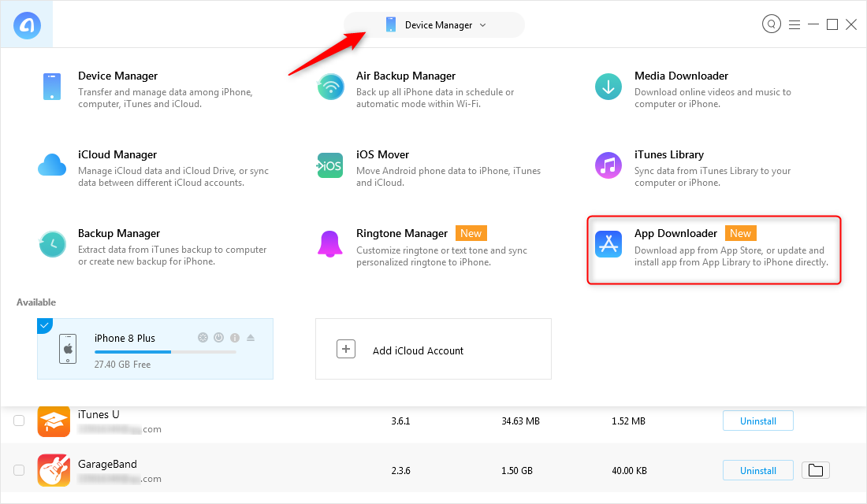867x504 pixels.
Task: Click the Media Downloader arrow icon
Action: (608, 87)
